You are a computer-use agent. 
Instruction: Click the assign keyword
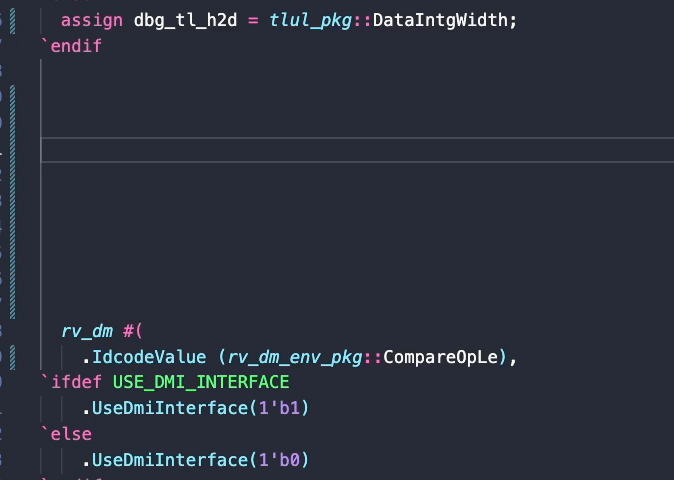point(92,20)
